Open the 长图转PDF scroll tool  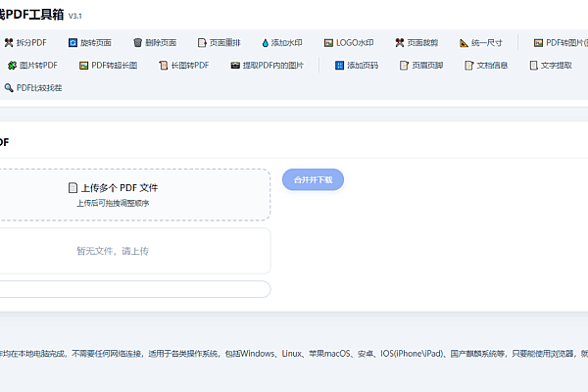[184, 66]
